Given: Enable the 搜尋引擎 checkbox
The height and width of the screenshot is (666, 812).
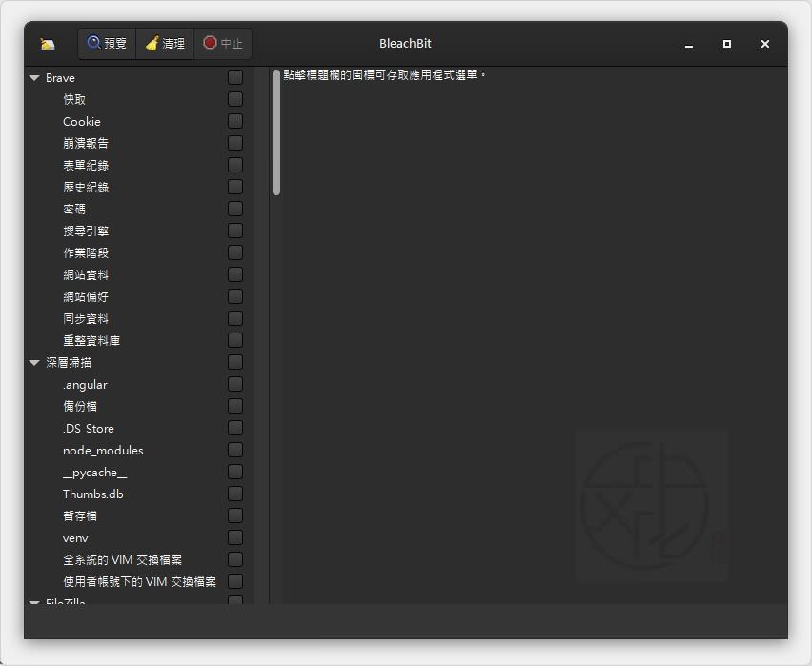Looking at the screenshot, I should pyautogui.click(x=235, y=231).
